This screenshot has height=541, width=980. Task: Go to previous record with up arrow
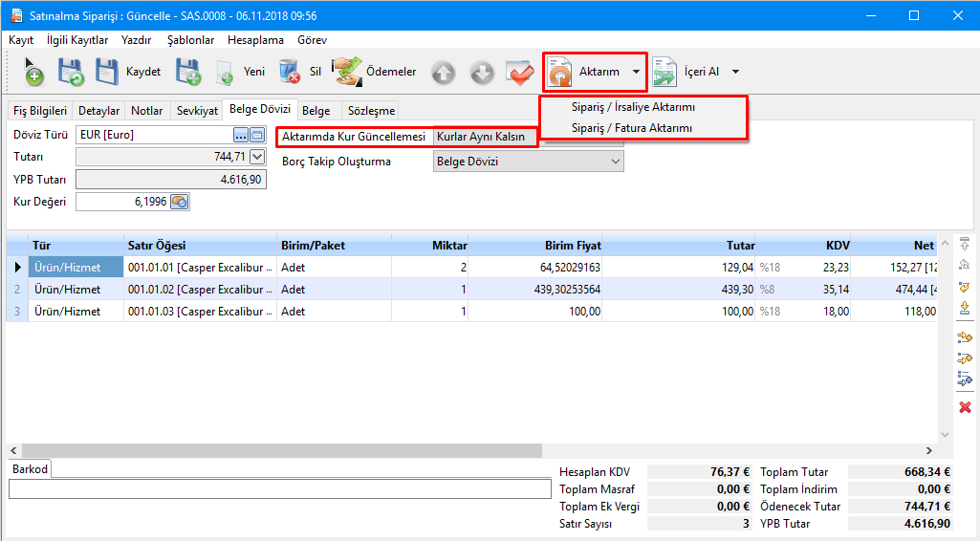click(x=443, y=73)
